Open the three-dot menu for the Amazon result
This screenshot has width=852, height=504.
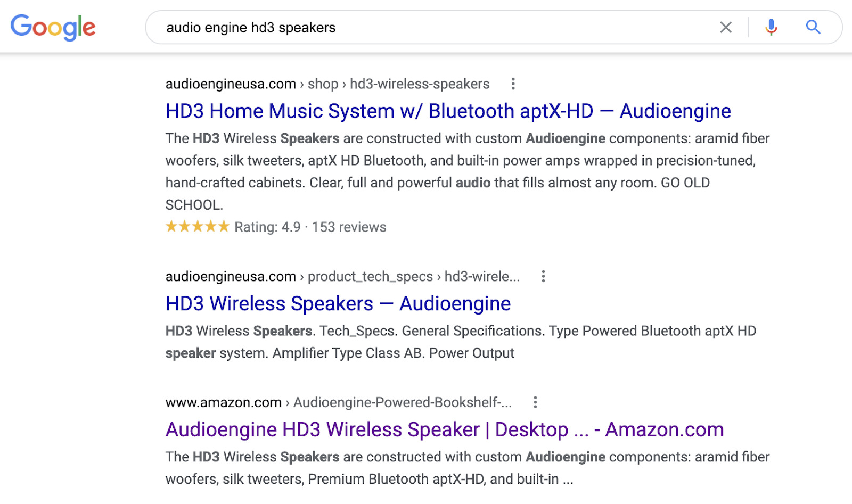535,402
